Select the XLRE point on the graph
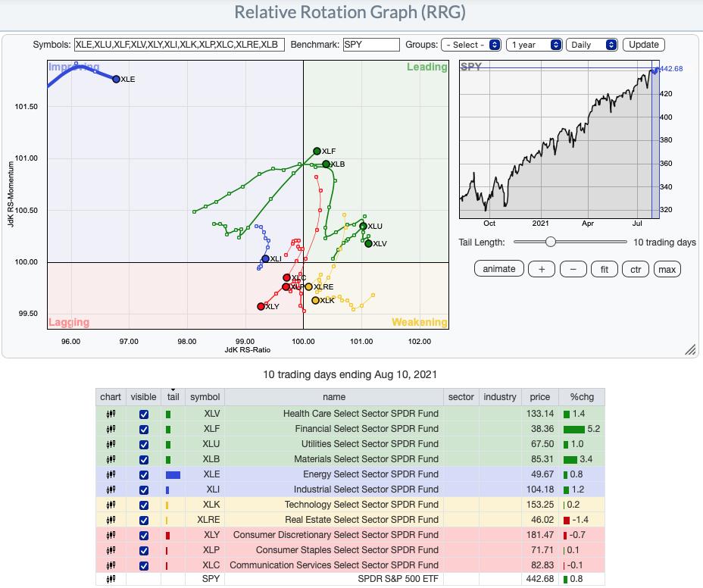The image size is (703, 588). coord(308,286)
